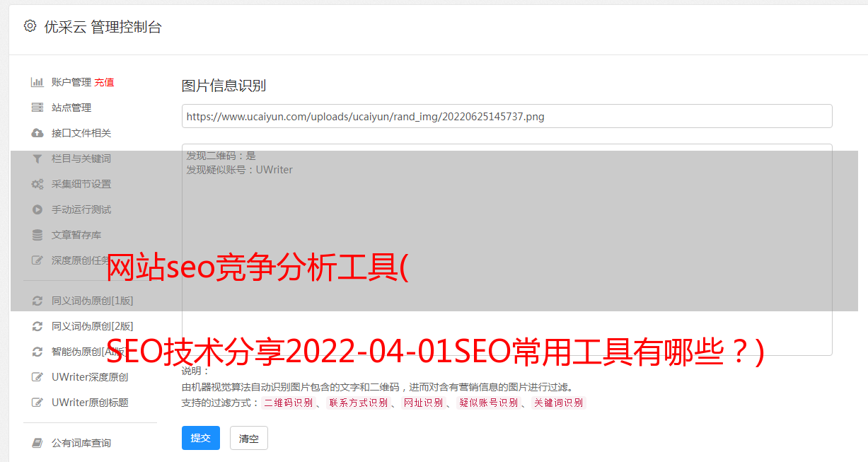
Task: Click the 关键词识别 filter tag
Action: (559, 403)
